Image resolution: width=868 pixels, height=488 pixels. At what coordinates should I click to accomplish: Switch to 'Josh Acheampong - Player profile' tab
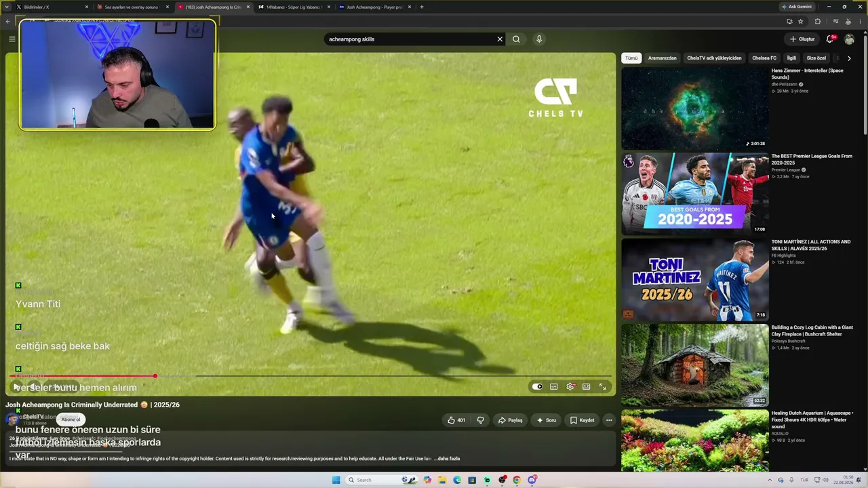(x=374, y=7)
